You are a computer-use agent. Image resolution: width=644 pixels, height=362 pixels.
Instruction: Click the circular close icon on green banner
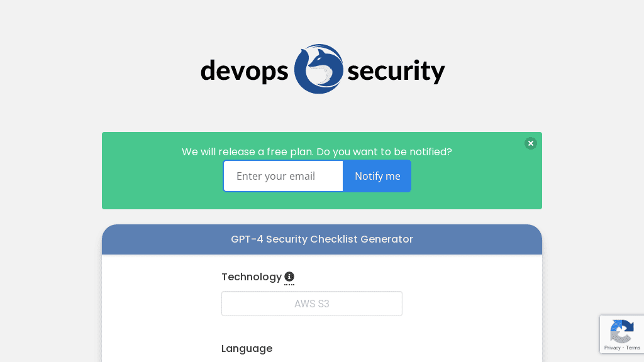click(x=531, y=143)
